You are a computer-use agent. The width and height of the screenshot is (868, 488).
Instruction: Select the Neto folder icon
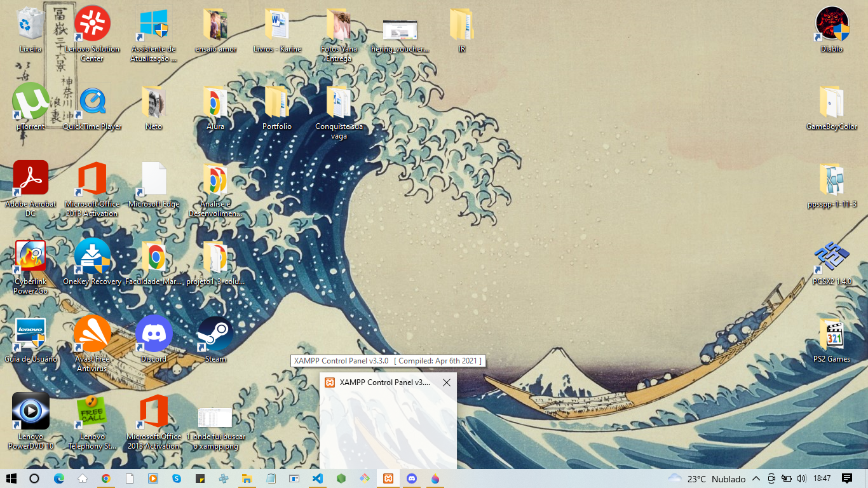coord(154,107)
